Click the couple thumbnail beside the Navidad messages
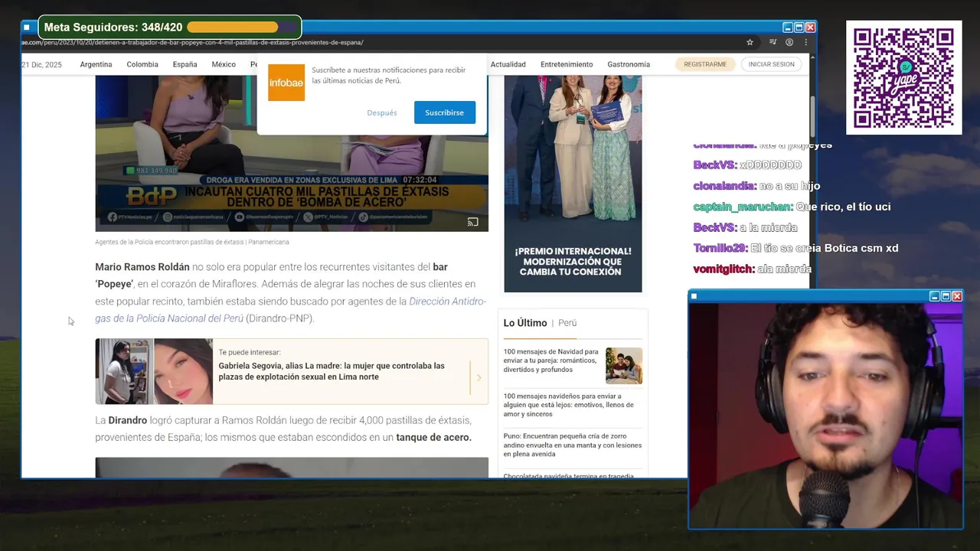The height and width of the screenshot is (551, 980). tap(624, 366)
